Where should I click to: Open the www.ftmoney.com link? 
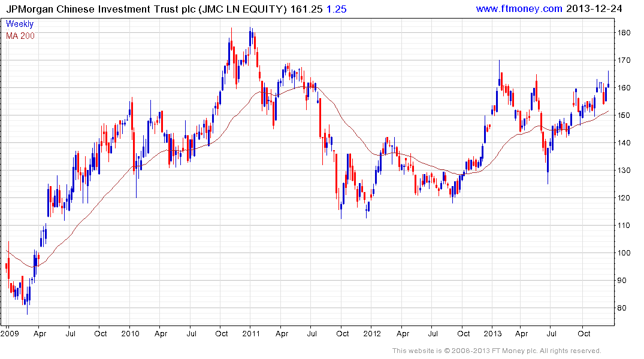click(519, 8)
